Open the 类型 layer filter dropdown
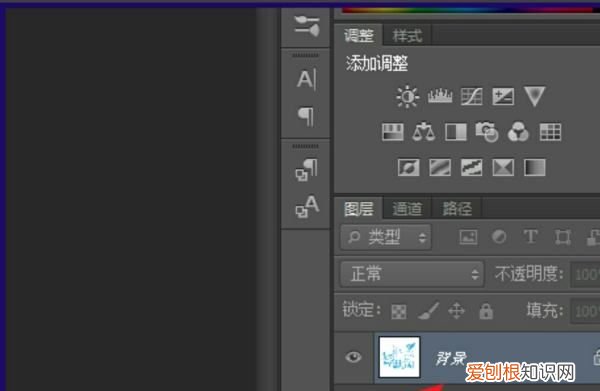The image size is (600, 391). click(x=386, y=238)
